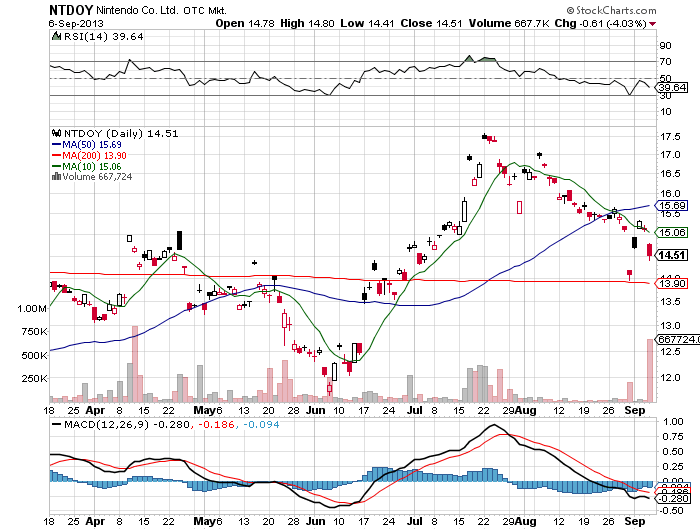
Task: Click 'Apr' on the price panel date axis
Action: [x=95, y=410]
